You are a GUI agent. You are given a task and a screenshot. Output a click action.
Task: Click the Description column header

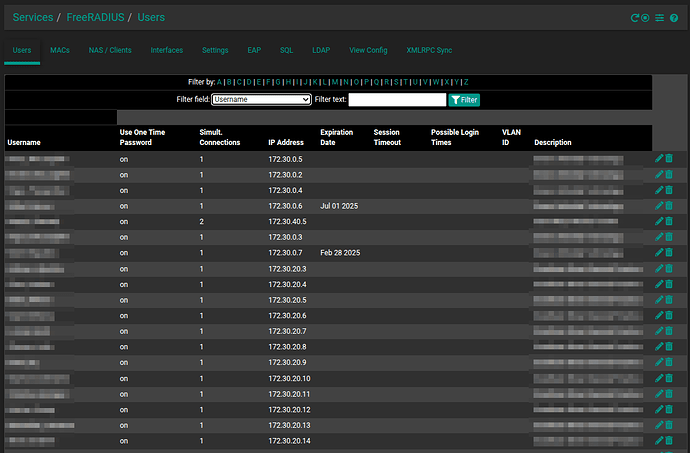pyautogui.click(x=553, y=143)
